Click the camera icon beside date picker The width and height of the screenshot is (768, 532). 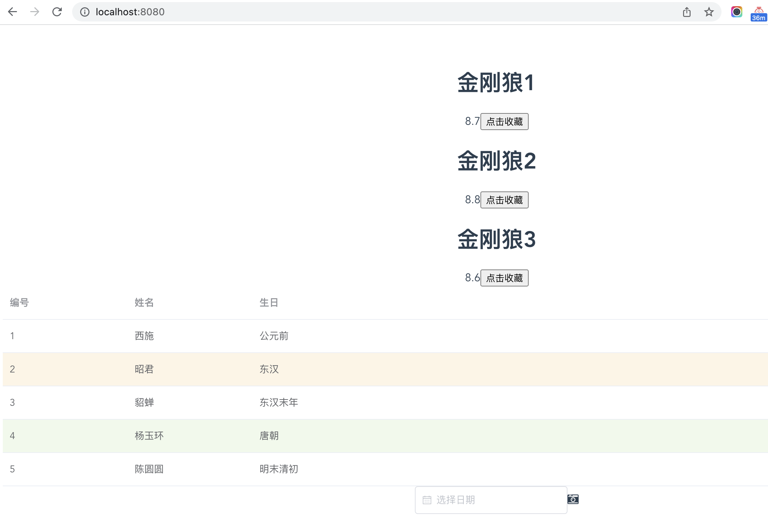[x=573, y=499]
